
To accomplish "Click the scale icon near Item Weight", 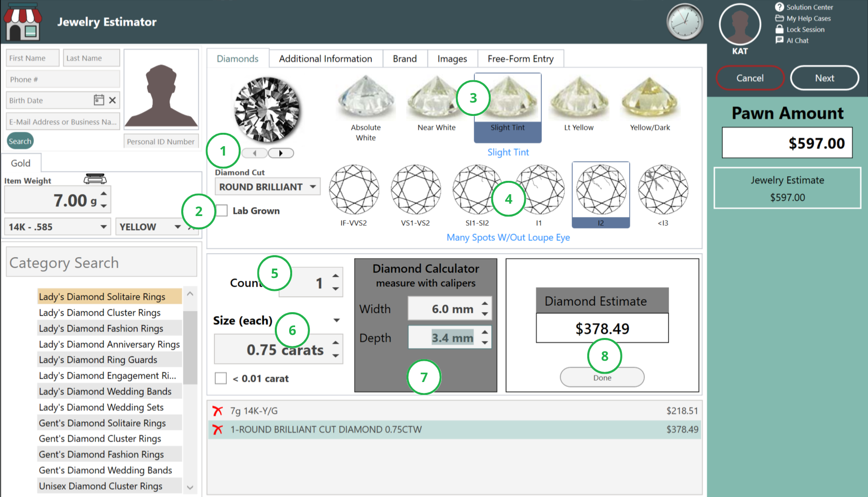I will pyautogui.click(x=95, y=178).
